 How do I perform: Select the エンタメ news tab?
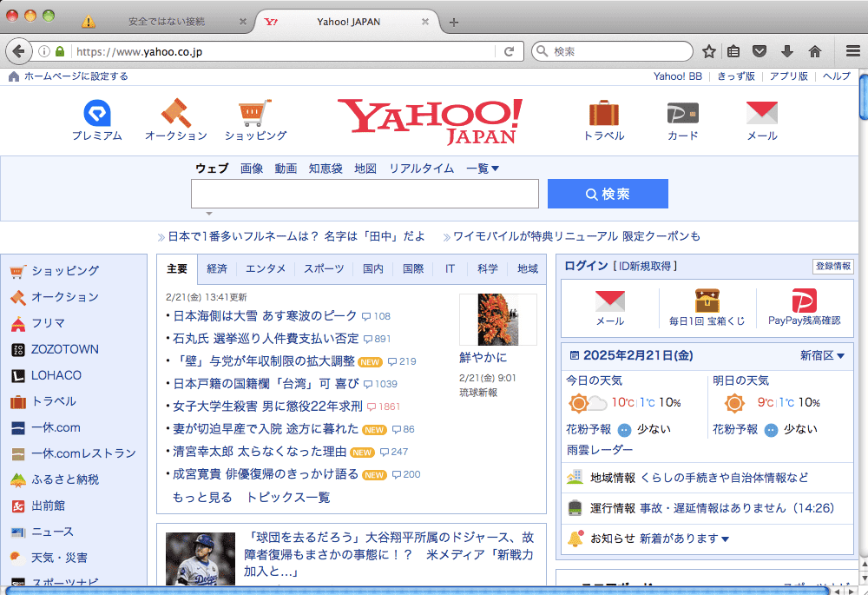pos(265,268)
